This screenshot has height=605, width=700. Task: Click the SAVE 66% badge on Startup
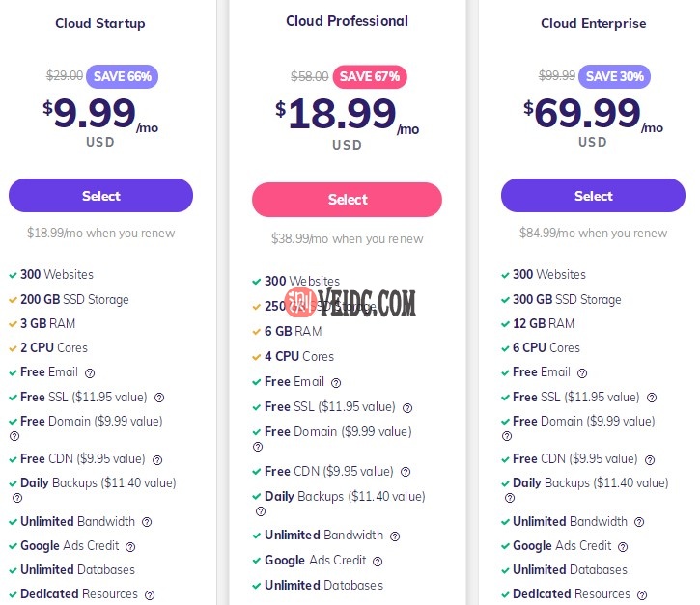pyautogui.click(x=122, y=76)
